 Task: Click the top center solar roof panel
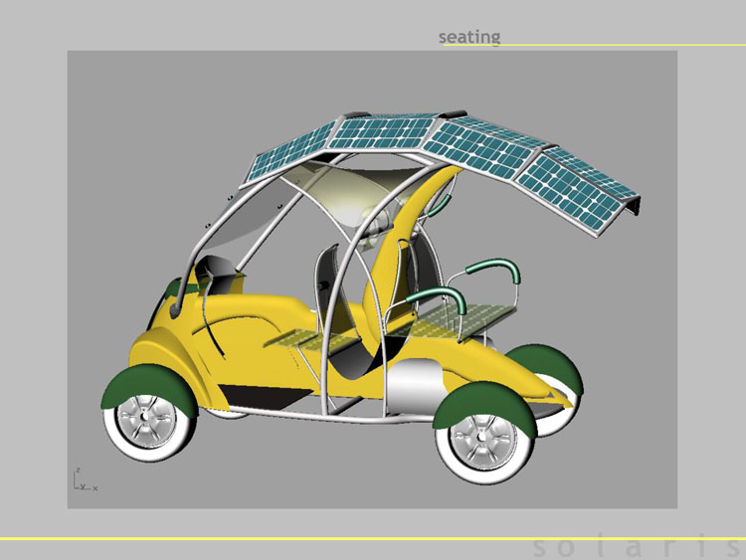(383, 132)
